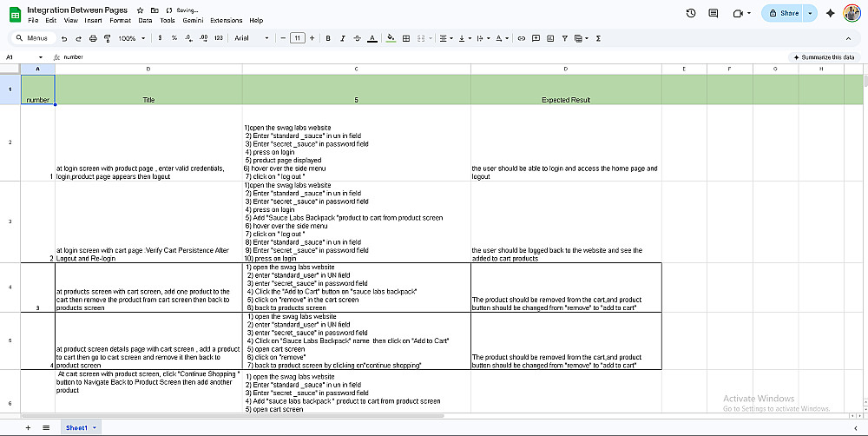Click Summarize this data button

pyautogui.click(x=824, y=57)
